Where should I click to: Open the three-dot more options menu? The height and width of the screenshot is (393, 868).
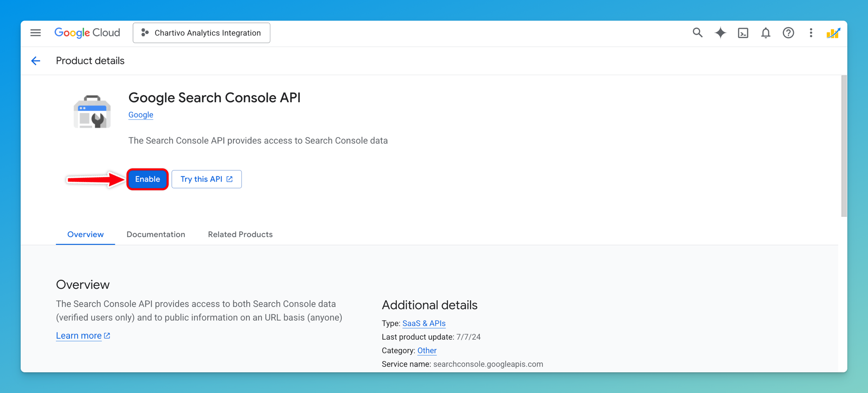pos(811,33)
